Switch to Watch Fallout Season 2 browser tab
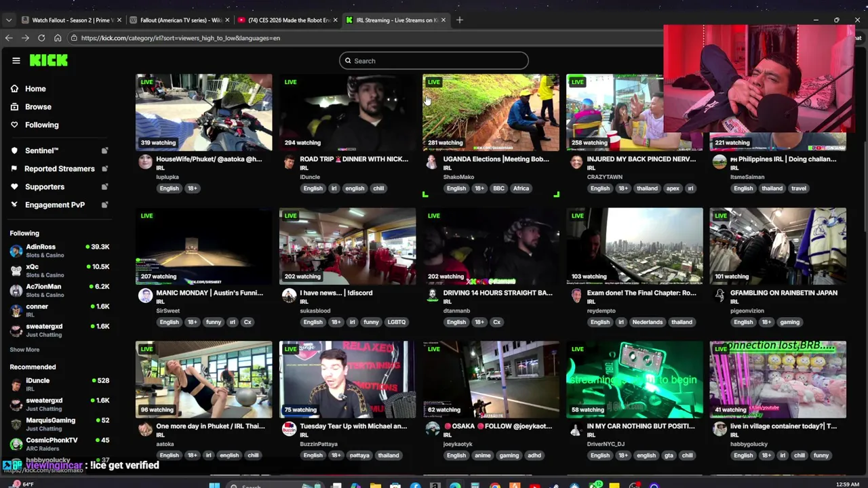Image resolution: width=868 pixels, height=488 pixels. coord(71,20)
